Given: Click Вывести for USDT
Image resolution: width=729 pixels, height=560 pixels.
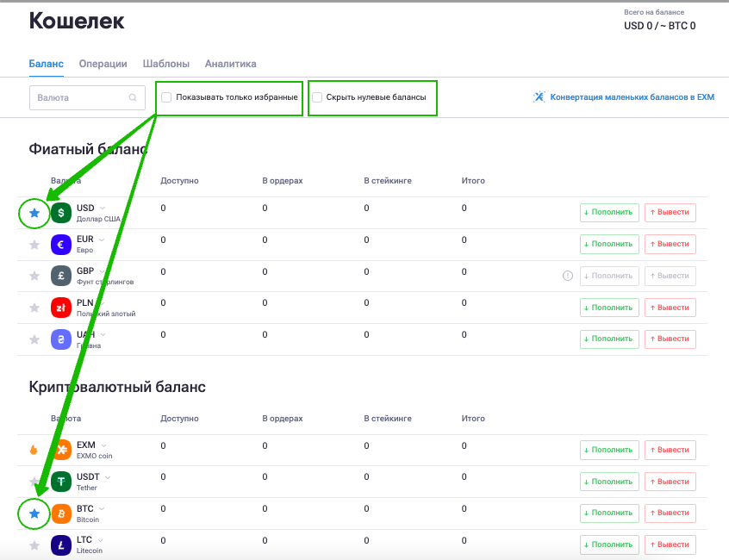Looking at the screenshot, I should [x=670, y=482].
